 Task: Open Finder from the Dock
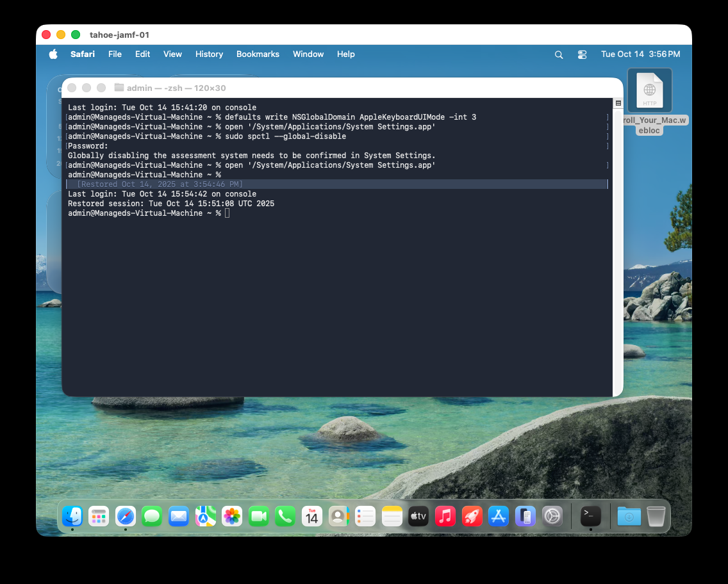[x=72, y=516]
